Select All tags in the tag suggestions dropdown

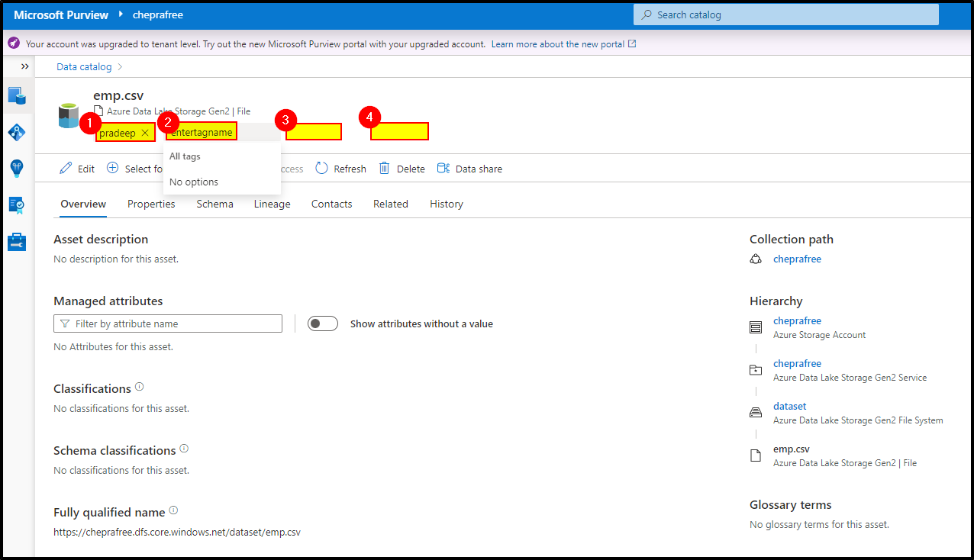click(x=185, y=156)
